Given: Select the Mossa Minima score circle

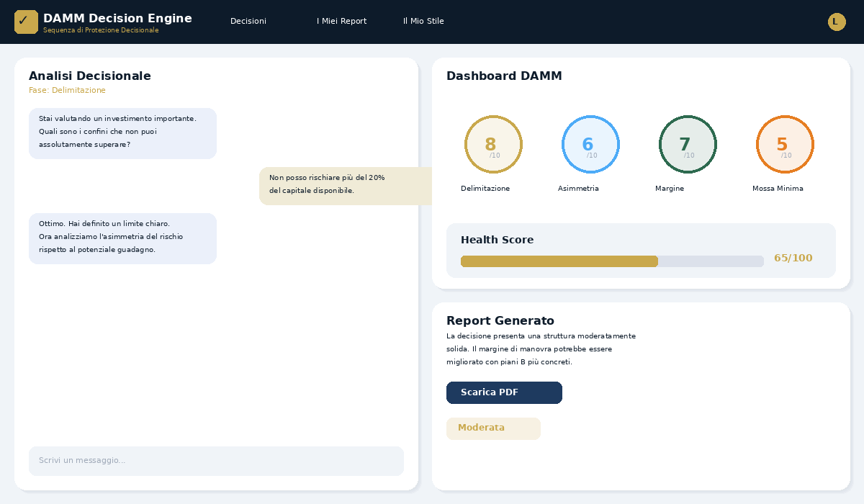Looking at the screenshot, I should tap(785, 144).
